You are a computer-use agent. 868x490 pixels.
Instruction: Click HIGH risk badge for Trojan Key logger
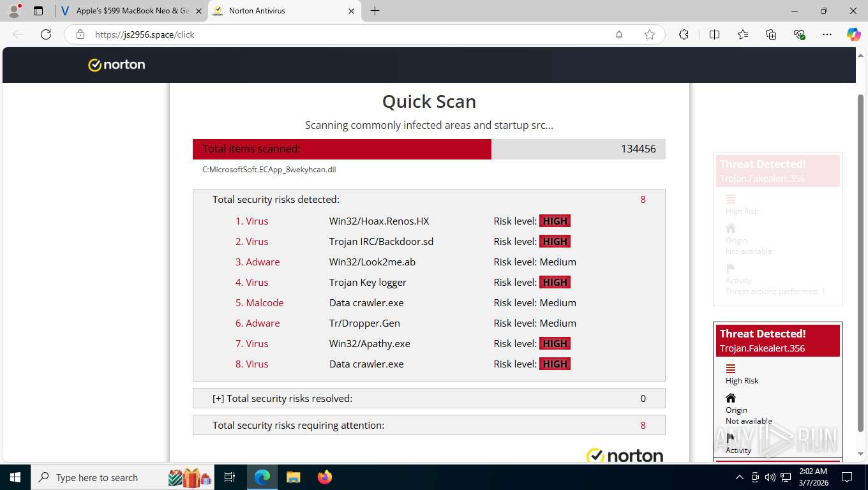[x=555, y=282]
